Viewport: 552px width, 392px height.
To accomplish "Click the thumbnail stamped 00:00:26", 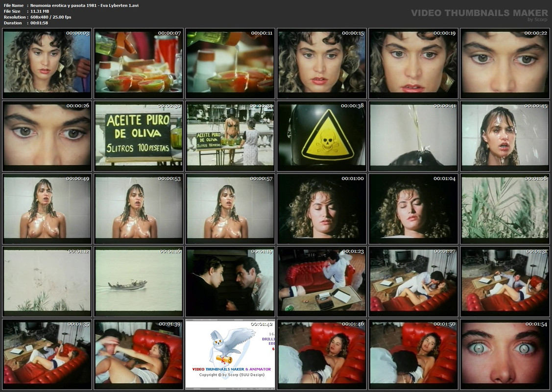I will click(47, 136).
